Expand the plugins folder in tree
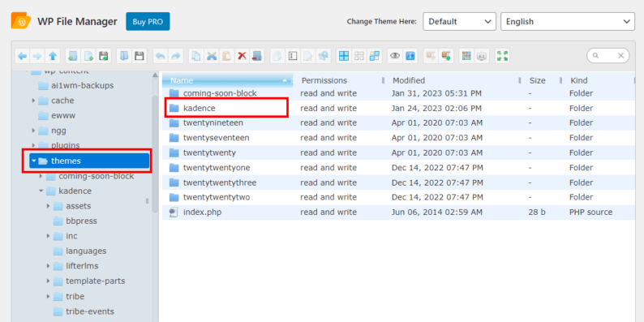Image resolution: width=644 pixels, height=322 pixels. coord(33,145)
